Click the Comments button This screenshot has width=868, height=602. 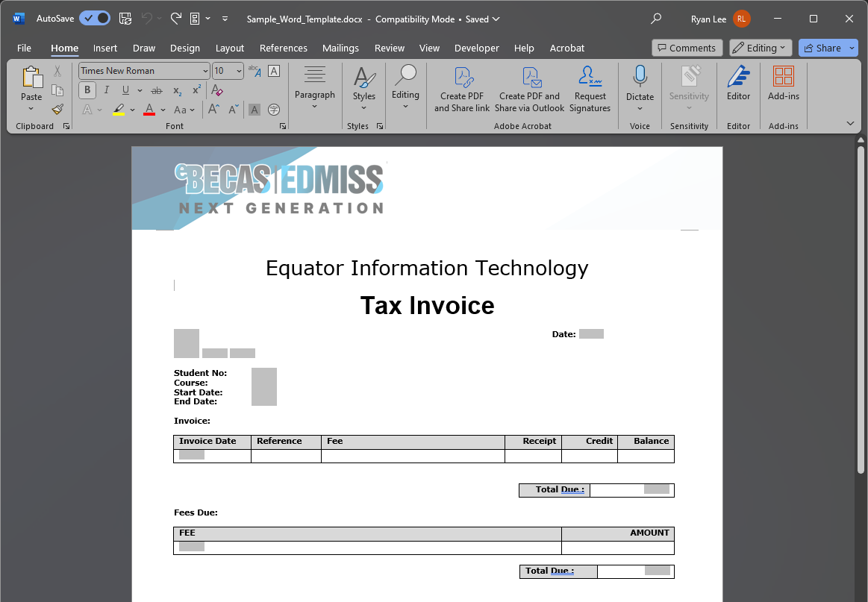686,48
